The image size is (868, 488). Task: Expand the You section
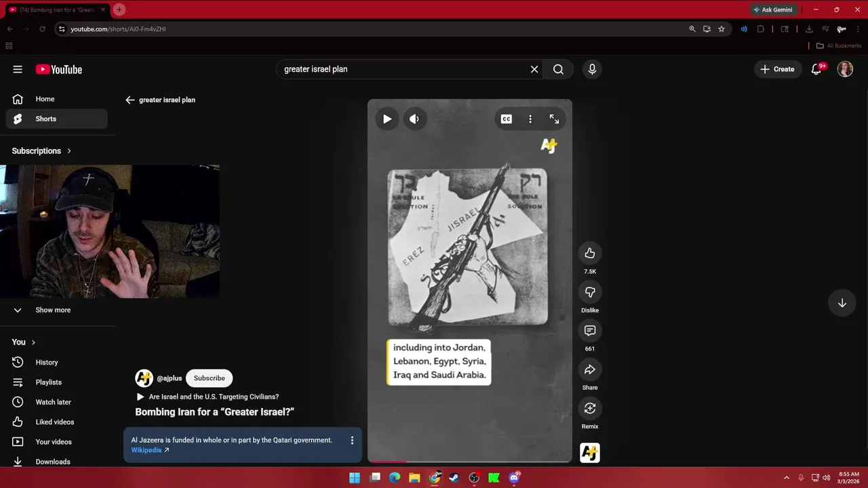pyautogui.click(x=24, y=342)
